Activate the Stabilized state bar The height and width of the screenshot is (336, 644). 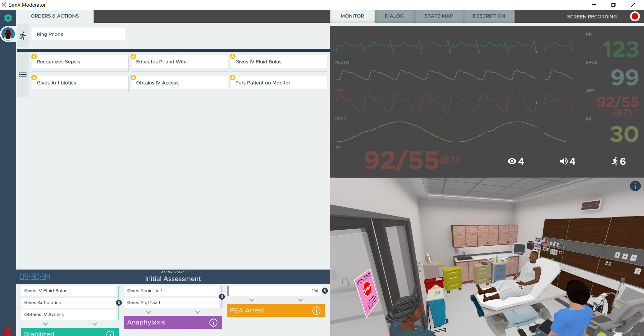click(x=70, y=332)
